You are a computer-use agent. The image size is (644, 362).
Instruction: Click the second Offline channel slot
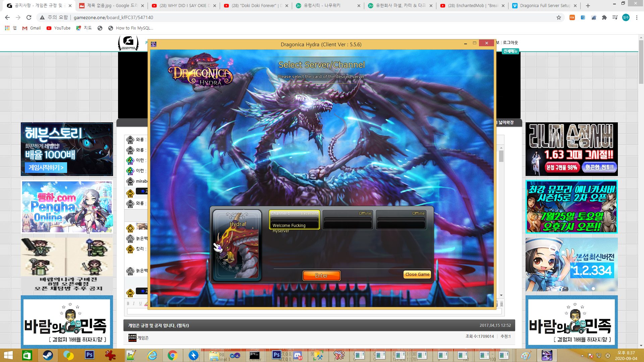348,220
